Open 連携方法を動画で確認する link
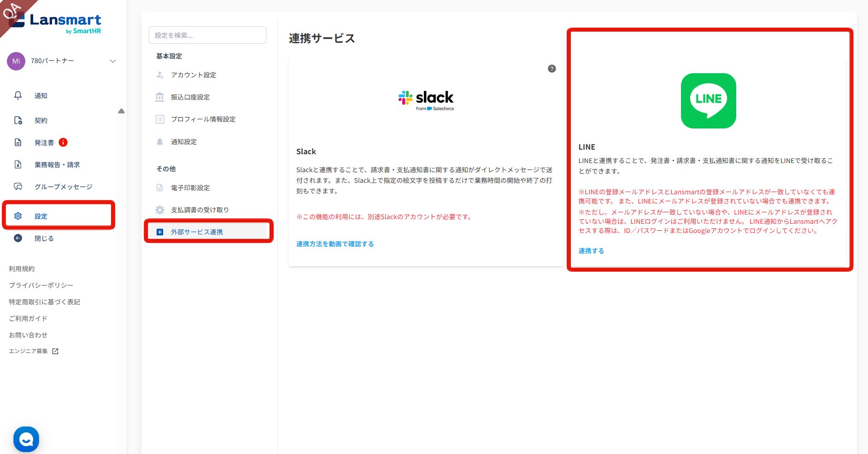 coord(335,244)
